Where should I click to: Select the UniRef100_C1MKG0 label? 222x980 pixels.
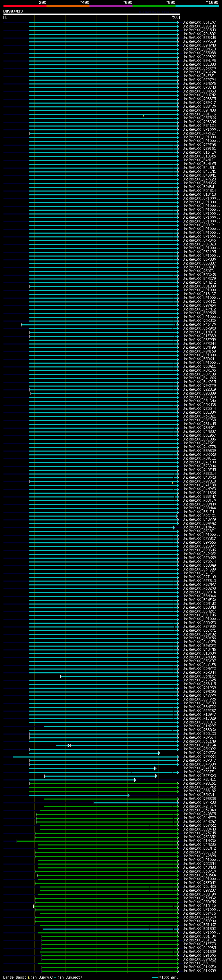[199, 841]
